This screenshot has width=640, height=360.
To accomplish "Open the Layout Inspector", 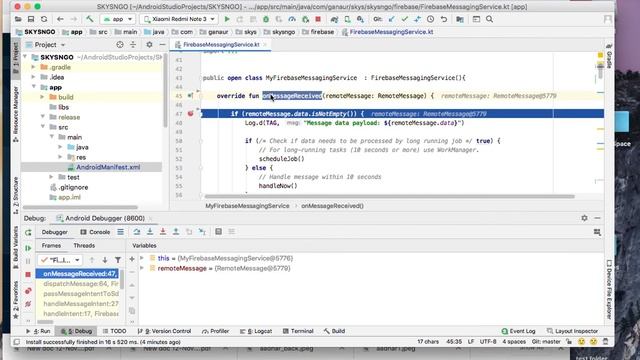I will pos(572,331).
